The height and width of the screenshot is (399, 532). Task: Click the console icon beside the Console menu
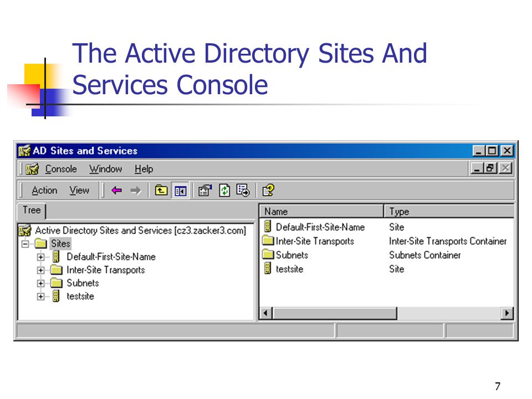pos(32,168)
